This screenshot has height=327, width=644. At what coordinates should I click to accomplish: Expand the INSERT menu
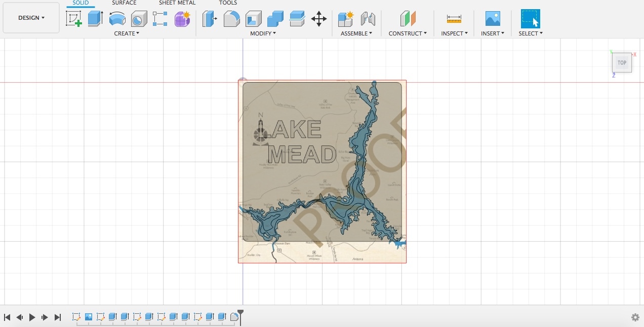coord(493,33)
